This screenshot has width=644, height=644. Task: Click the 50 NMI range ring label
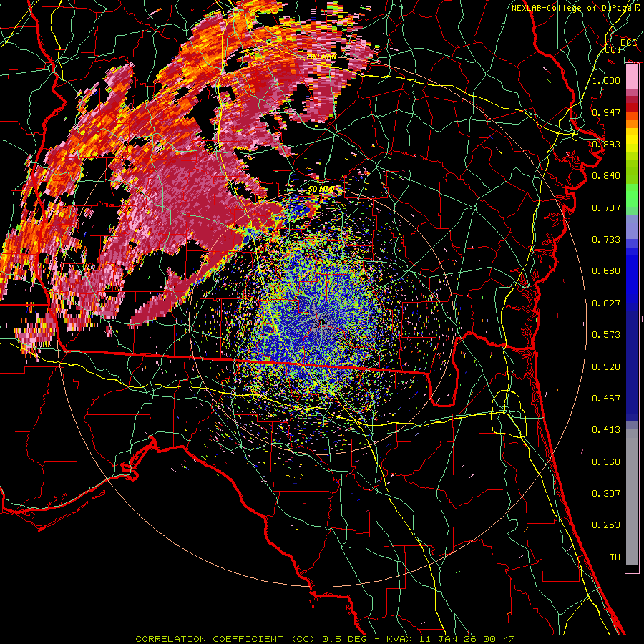click(x=321, y=190)
